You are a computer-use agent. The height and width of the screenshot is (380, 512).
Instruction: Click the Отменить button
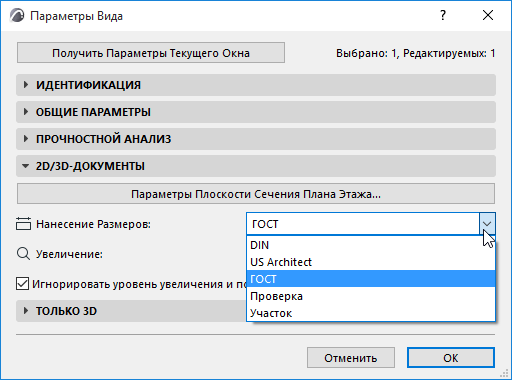click(351, 358)
